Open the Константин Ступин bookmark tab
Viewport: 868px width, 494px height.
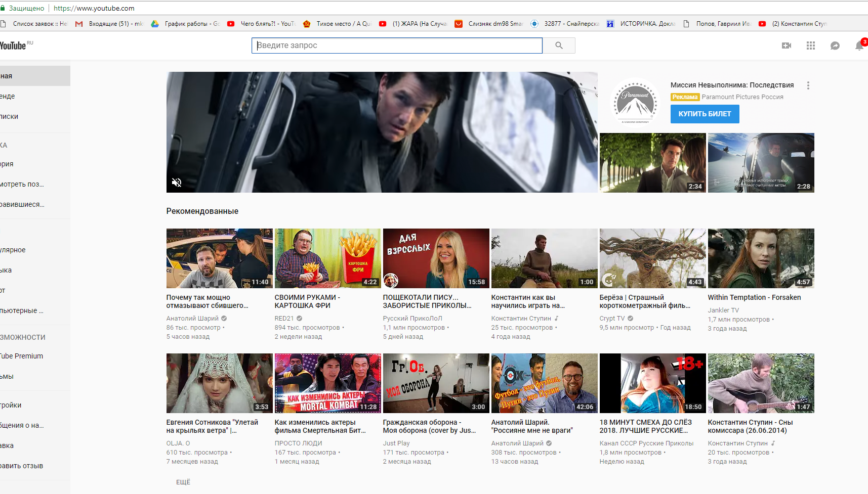point(793,24)
